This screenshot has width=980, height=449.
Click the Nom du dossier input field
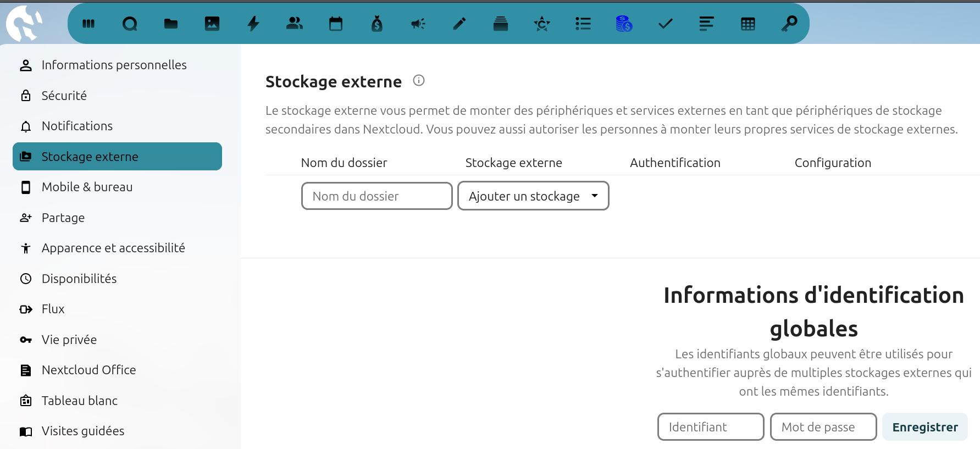point(377,196)
